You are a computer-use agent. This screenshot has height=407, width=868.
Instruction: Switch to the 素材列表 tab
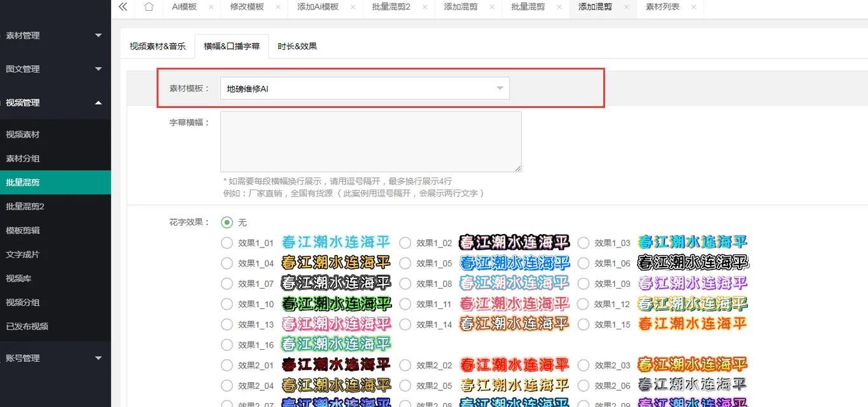click(x=662, y=7)
